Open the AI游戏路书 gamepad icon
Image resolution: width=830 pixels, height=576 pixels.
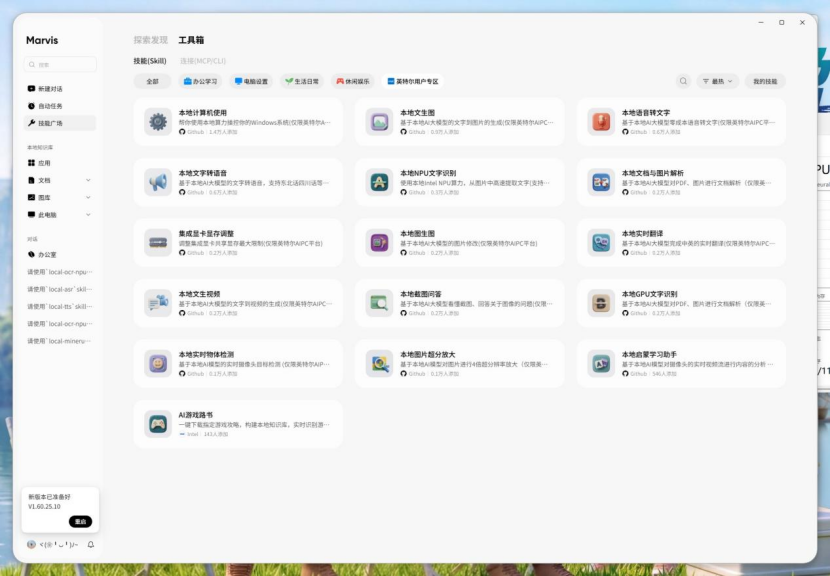point(158,424)
